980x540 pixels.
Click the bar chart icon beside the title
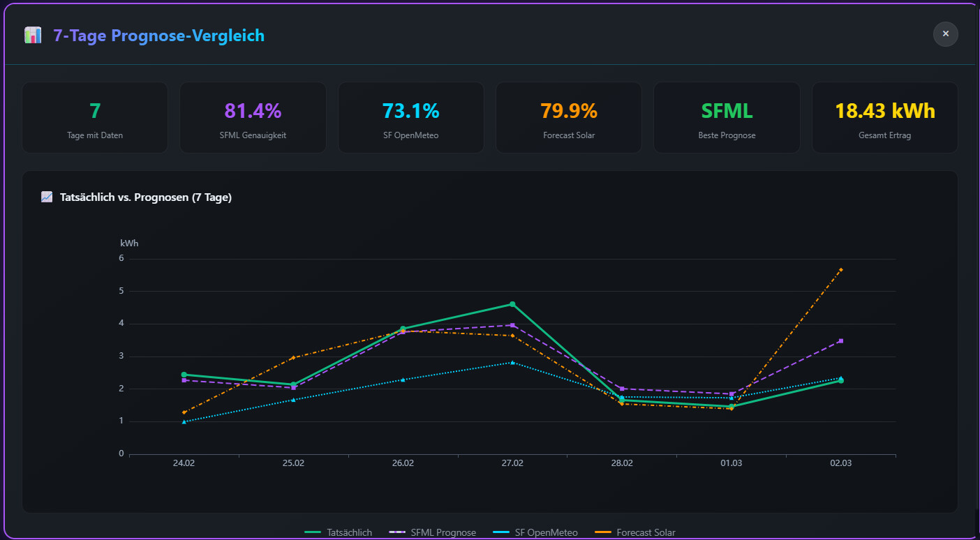coord(33,36)
